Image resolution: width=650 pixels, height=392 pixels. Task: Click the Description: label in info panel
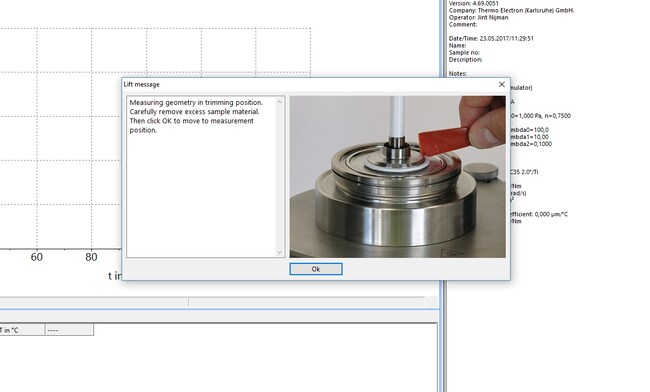pyautogui.click(x=466, y=59)
